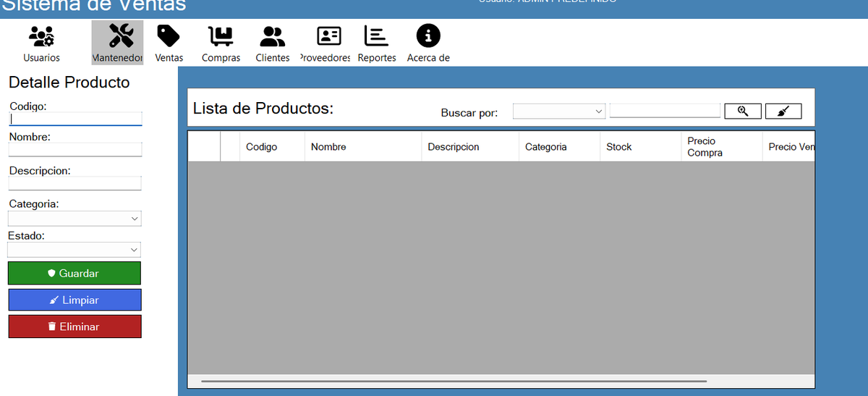Focus the Nombre input field
Screen dimensions: 868x396
[x=75, y=150]
